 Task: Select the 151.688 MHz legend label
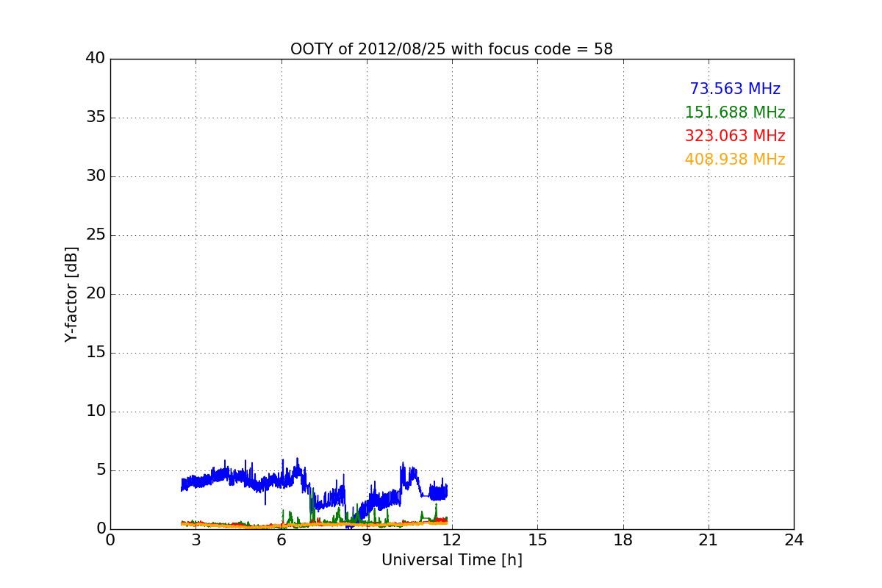tap(735, 112)
